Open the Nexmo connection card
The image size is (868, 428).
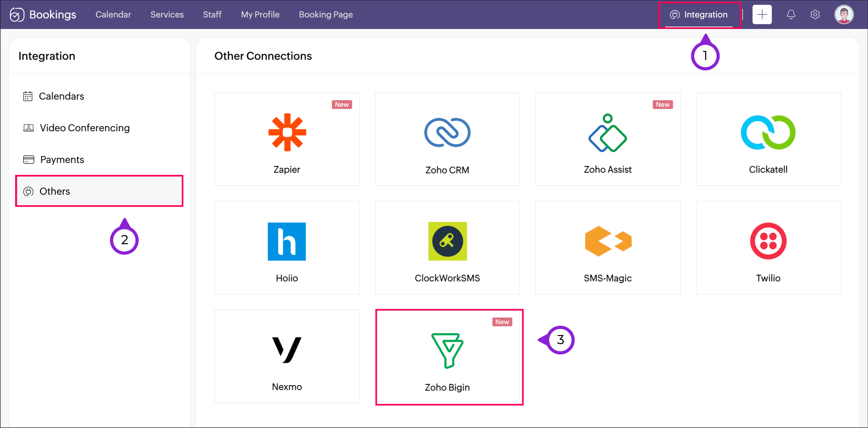[287, 356]
